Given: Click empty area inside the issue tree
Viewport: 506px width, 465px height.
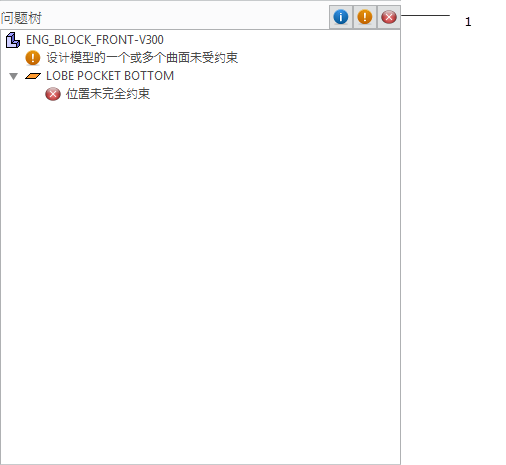Looking at the screenshot, I should click(200, 267).
